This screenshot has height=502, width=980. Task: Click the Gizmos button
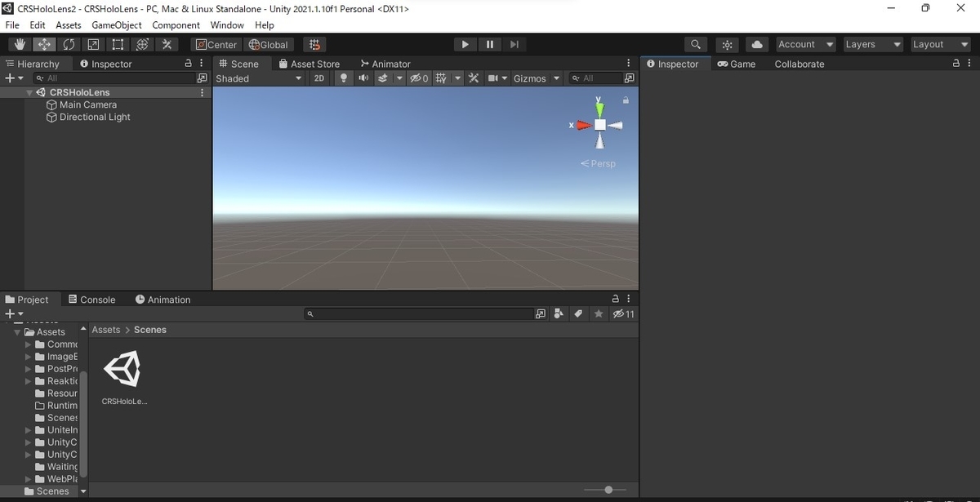(x=529, y=78)
